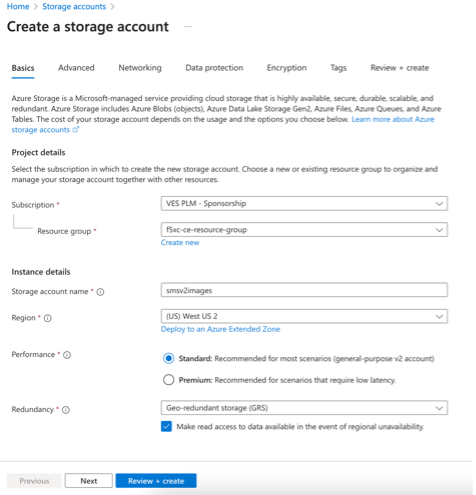
Task: Switch to the Review + create tab
Action: tap(400, 68)
